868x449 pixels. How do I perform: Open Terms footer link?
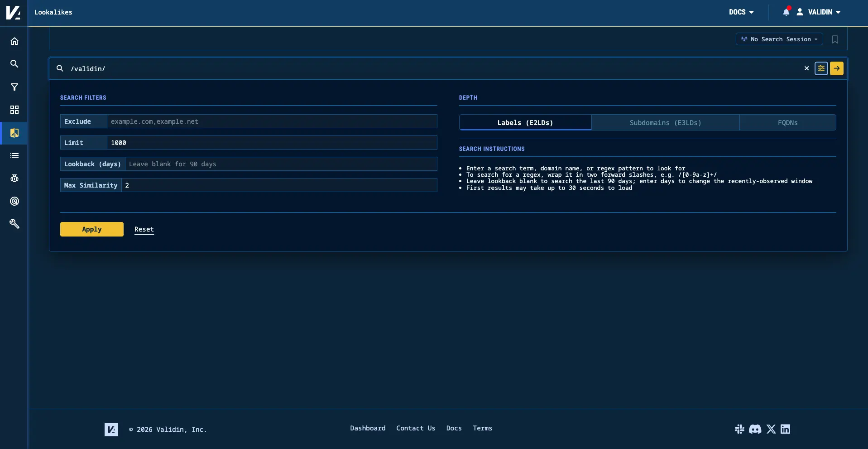click(x=482, y=428)
